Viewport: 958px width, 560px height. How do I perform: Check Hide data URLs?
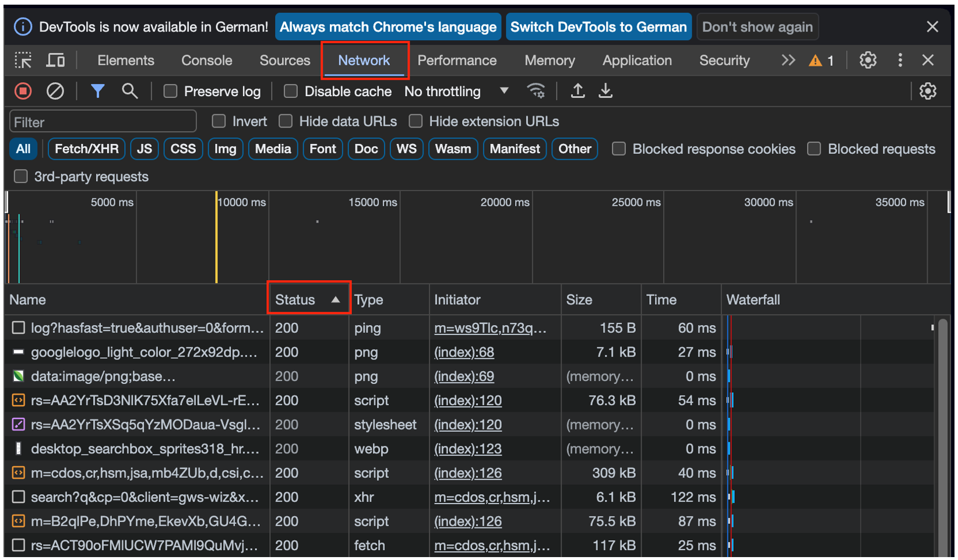pos(286,121)
